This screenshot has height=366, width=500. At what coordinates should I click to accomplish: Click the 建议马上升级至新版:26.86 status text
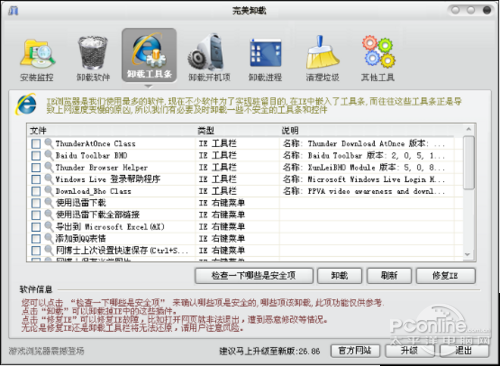tap(270, 351)
